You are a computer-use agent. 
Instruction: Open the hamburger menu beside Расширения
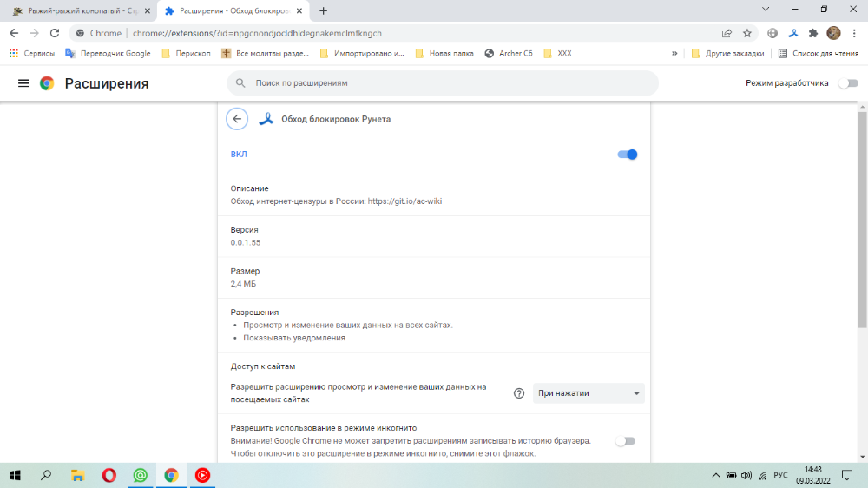[23, 83]
